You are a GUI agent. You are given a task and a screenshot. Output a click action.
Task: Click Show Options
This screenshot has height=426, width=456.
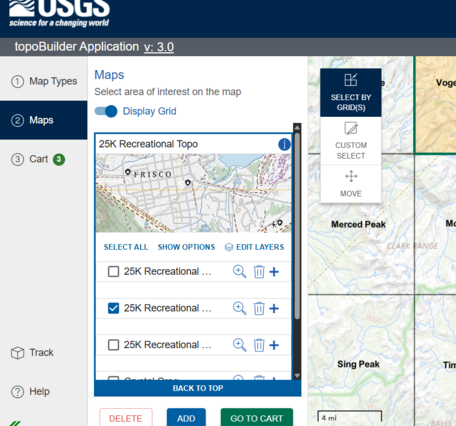click(x=186, y=247)
